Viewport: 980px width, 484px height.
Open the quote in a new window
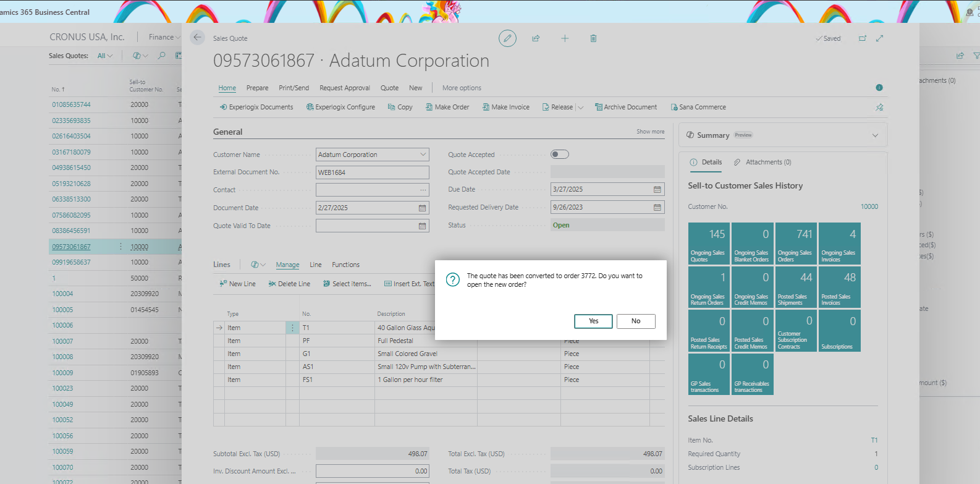coord(863,38)
